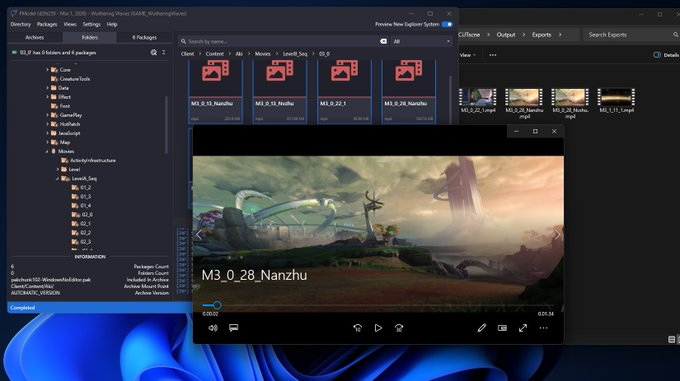Expand the Level folder under Movies
The width and height of the screenshot is (680, 381).
click(58, 169)
